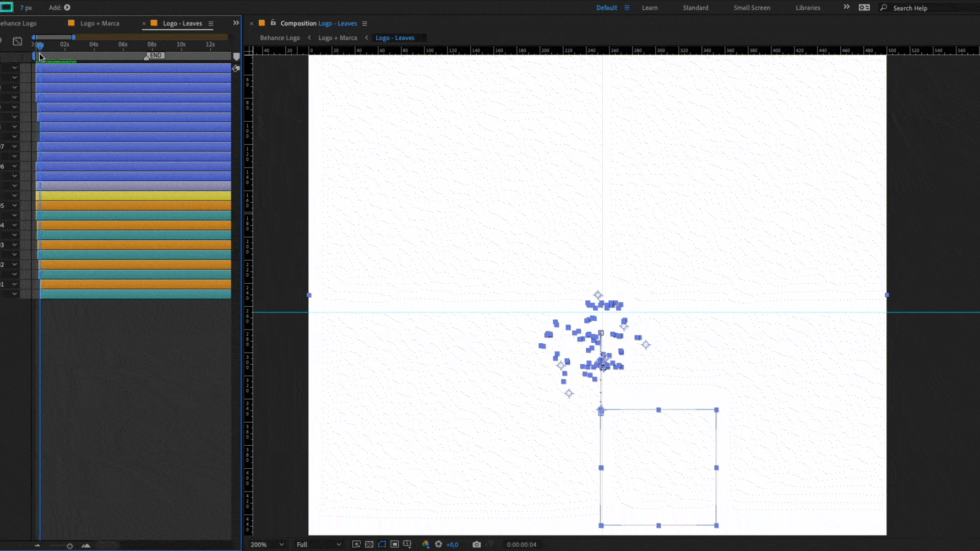Click the timeline zoom slider handle
Image resolution: width=980 pixels, height=551 pixels.
pyautogui.click(x=69, y=546)
